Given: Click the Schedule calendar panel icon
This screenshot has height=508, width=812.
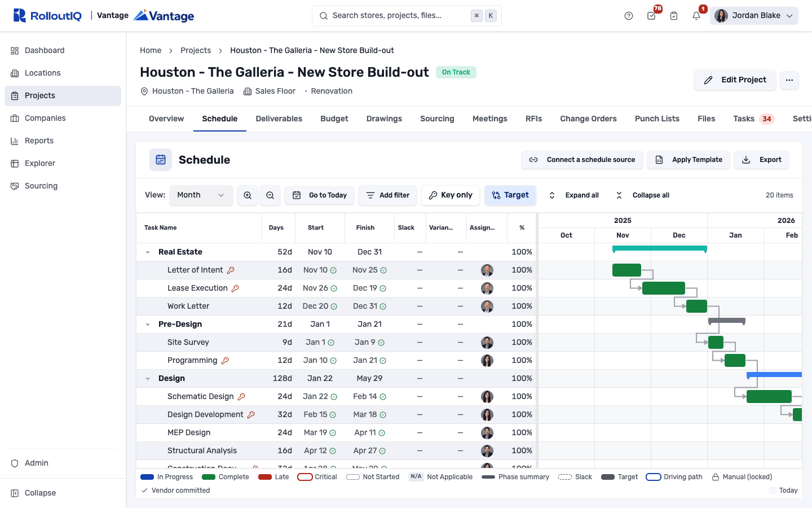Looking at the screenshot, I should (161, 160).
